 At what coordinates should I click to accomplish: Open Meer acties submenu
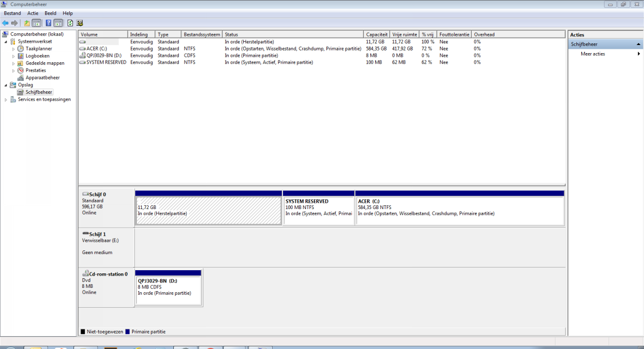coord(592,54)
